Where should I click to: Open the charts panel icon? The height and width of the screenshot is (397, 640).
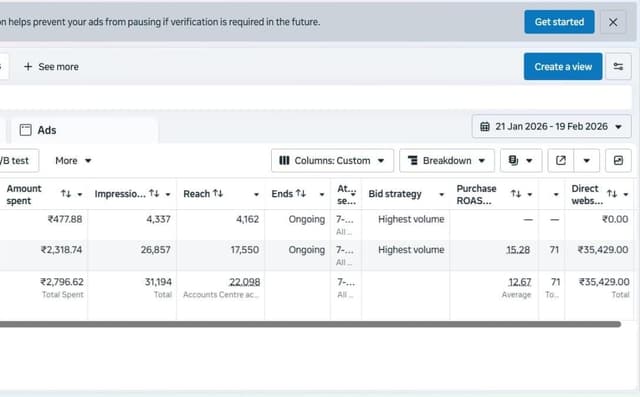pos(618,161)
